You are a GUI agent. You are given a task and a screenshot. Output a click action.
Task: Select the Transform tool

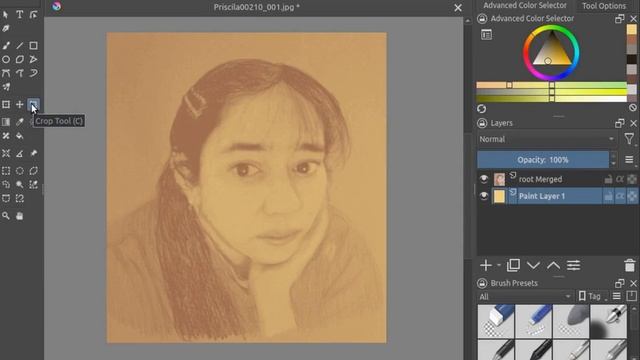[6, 104]
